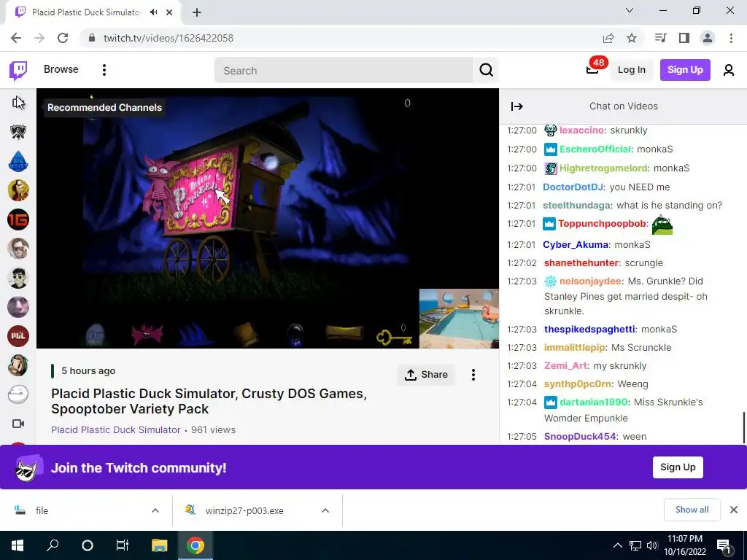Open a new browser tab
This screenshot has width=747, height=560.
pyautogui.click(x=197, y=13)
